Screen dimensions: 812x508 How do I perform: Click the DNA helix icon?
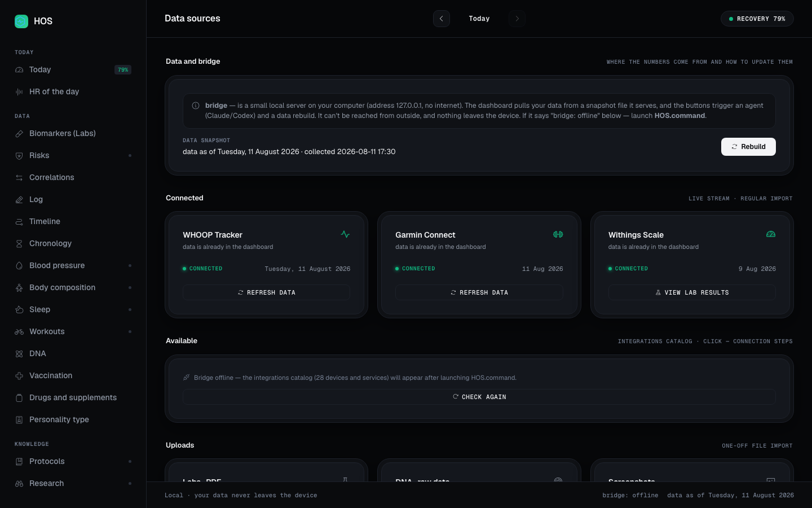pyautogui.click(x=19, y=354)
